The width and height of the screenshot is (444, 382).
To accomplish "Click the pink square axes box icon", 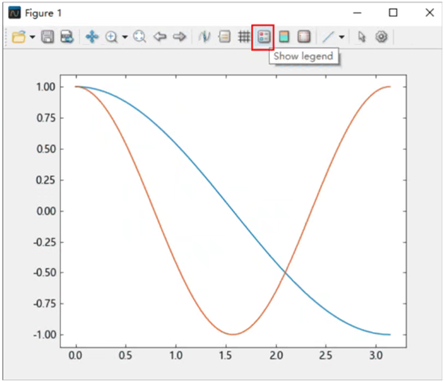I will [304, 37].
